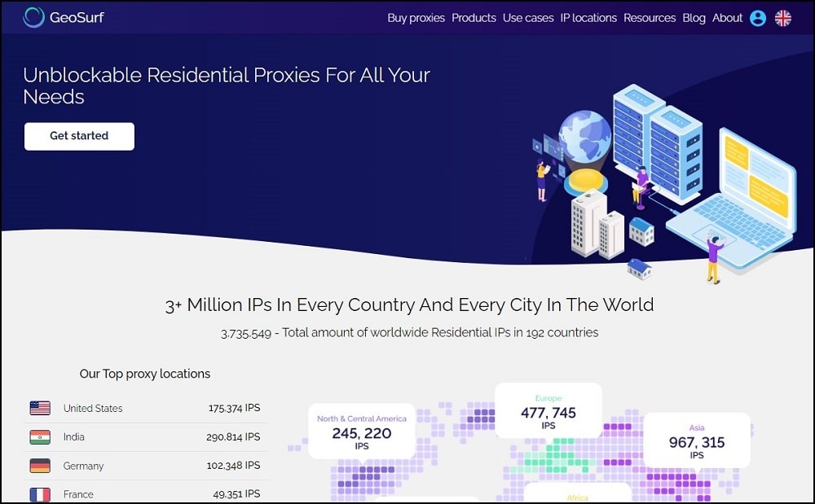Click the Germany flag icon

pyautogui.click(x=40, y=466)
